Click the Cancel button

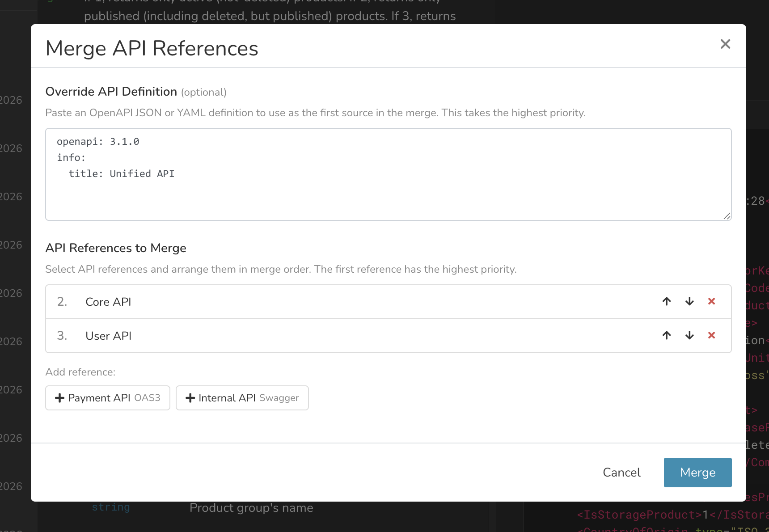621,473
